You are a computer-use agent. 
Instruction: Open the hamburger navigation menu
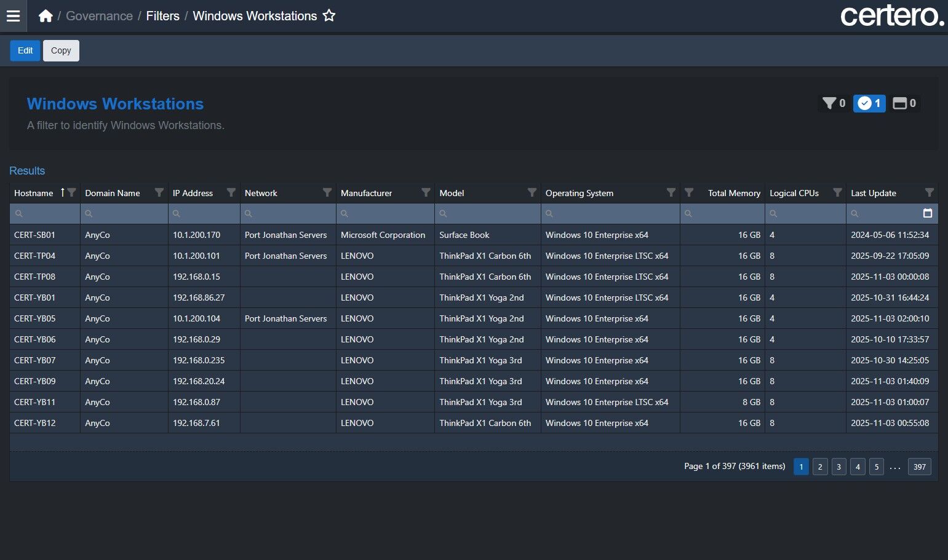(x=13, y=16)
